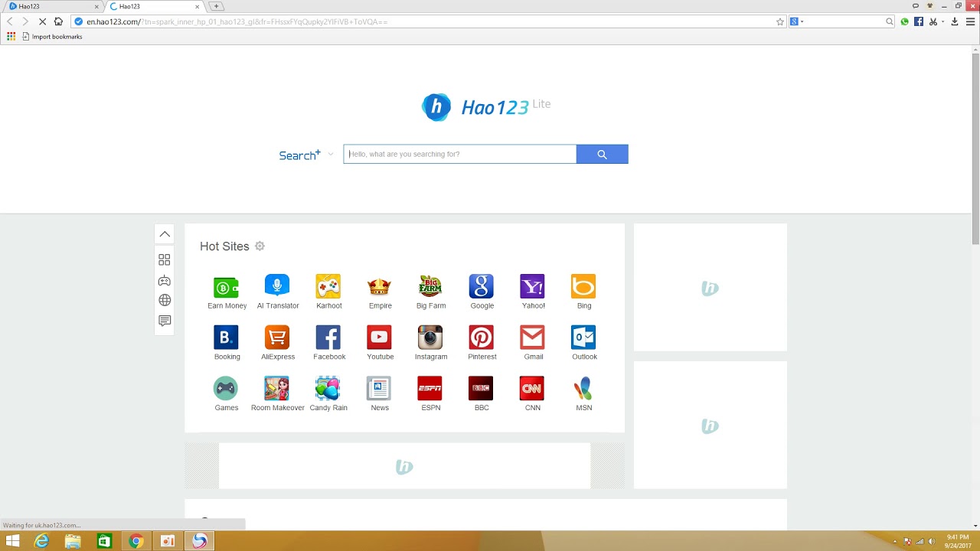Image resolution: width=980 pixels, height=551 pixels.
Task: Click the Import bookmarks link
Action: (x=52, y=37)
